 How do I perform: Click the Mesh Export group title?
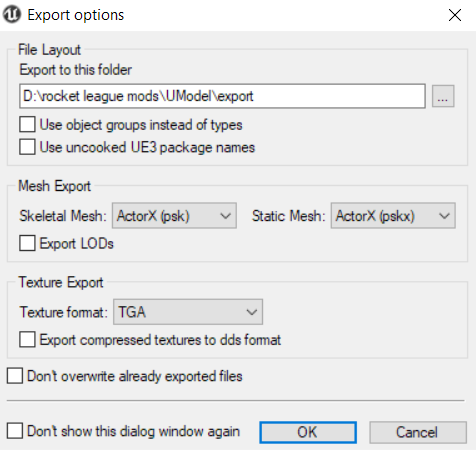click(x=54, y=186)
